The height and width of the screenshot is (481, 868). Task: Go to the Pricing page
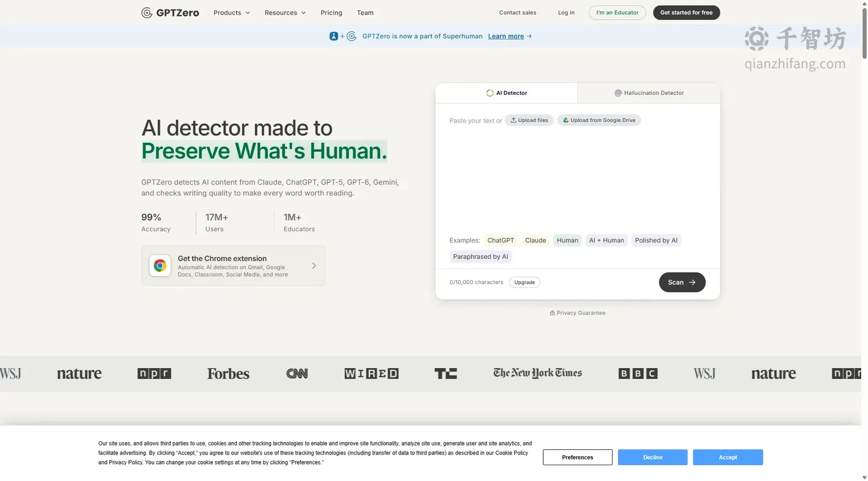331,12
